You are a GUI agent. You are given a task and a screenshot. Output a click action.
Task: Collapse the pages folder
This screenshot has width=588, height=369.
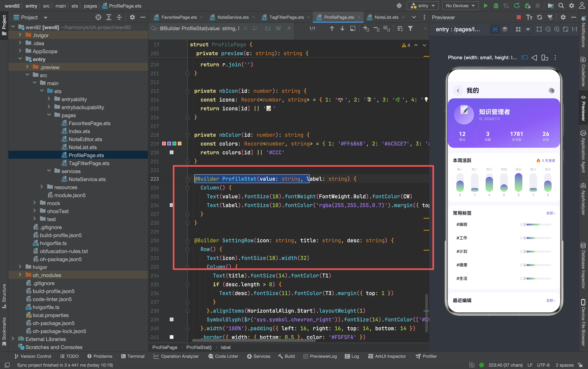pyautogui.click(x=49, y=115)
